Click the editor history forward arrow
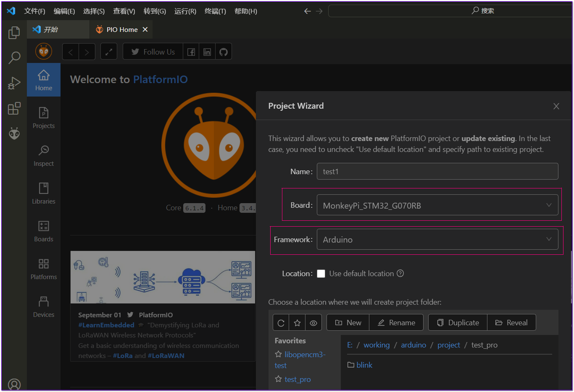Viewport: 574px width, 392px height. point(319,11)
